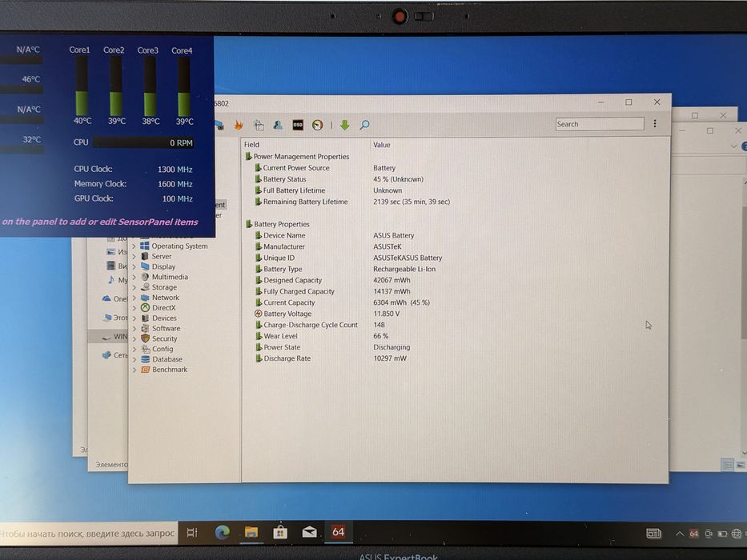This screenshot has height=560, width=747.
Task: Click AIDA64 icon in system tray
Action: [694, 534]
